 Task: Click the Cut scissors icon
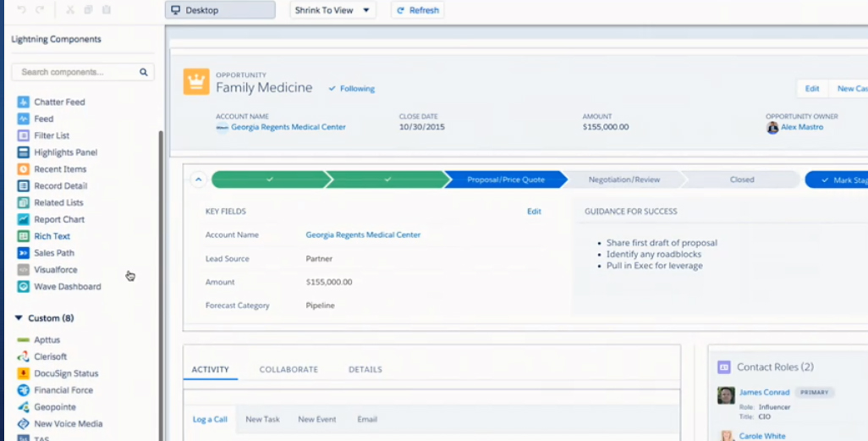(70, 10)
